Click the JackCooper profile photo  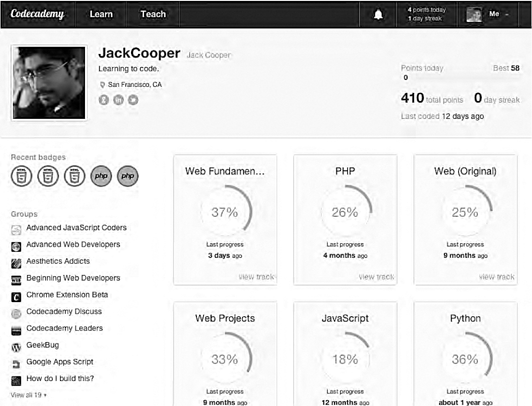pyautogui.click(x=49, y=83)
